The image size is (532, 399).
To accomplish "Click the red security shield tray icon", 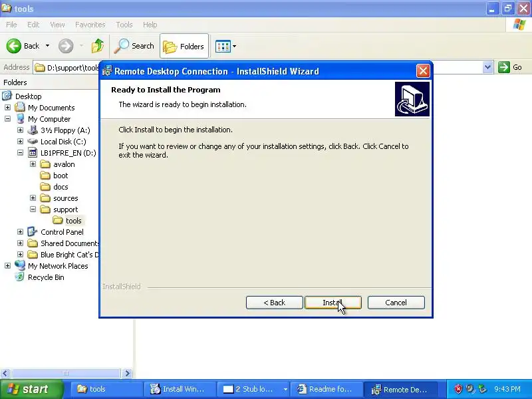I will pyautogui.click(x=458, y=389).
